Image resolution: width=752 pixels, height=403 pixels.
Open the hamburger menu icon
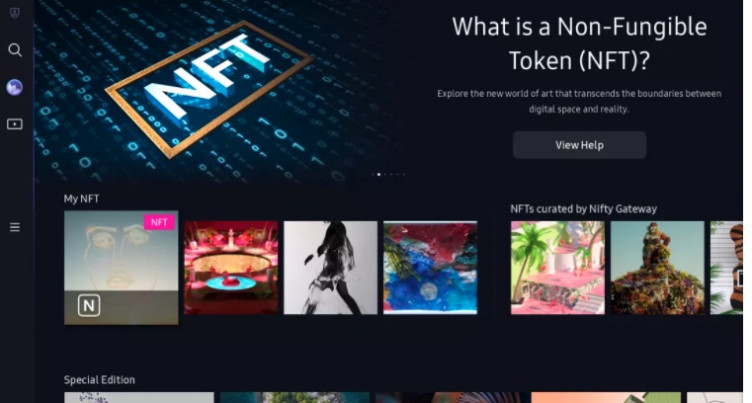click(15, 227)
